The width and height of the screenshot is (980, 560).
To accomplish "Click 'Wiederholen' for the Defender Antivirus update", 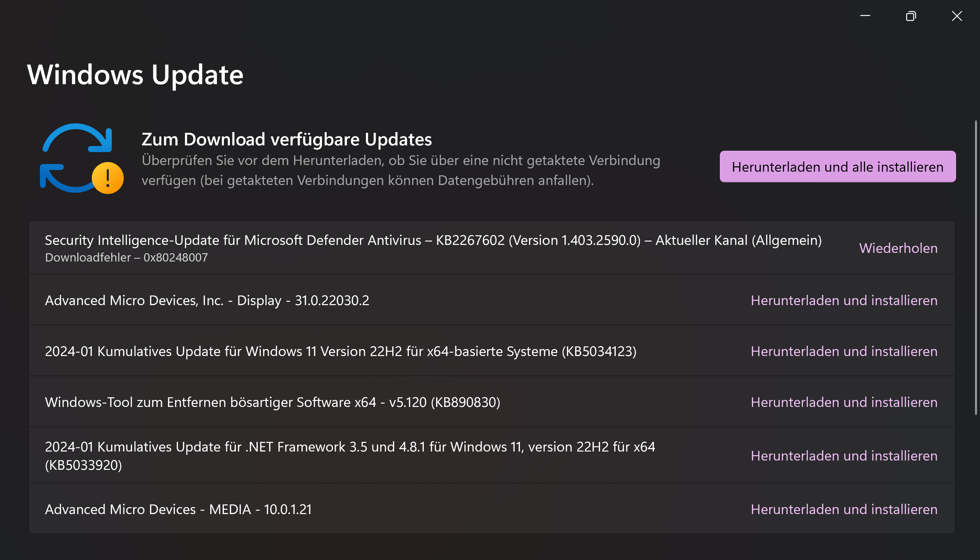I will pyautogui.click(x=898, y=248).
